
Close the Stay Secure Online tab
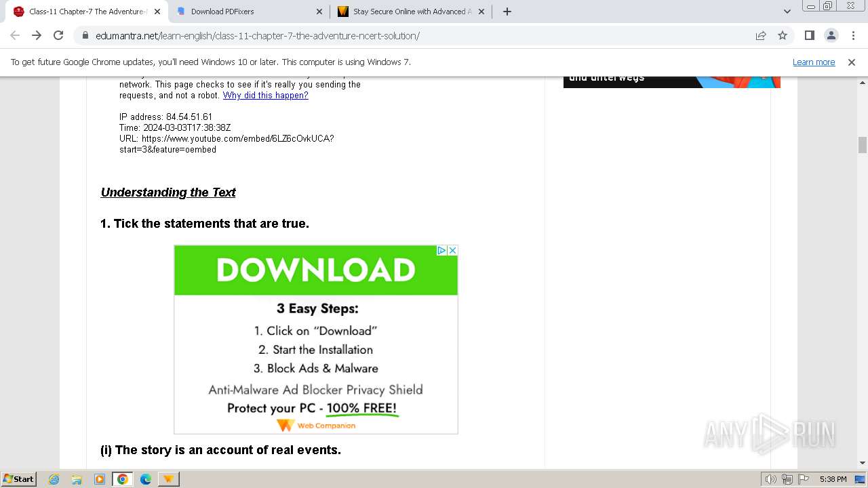click(x=482, y=12)
